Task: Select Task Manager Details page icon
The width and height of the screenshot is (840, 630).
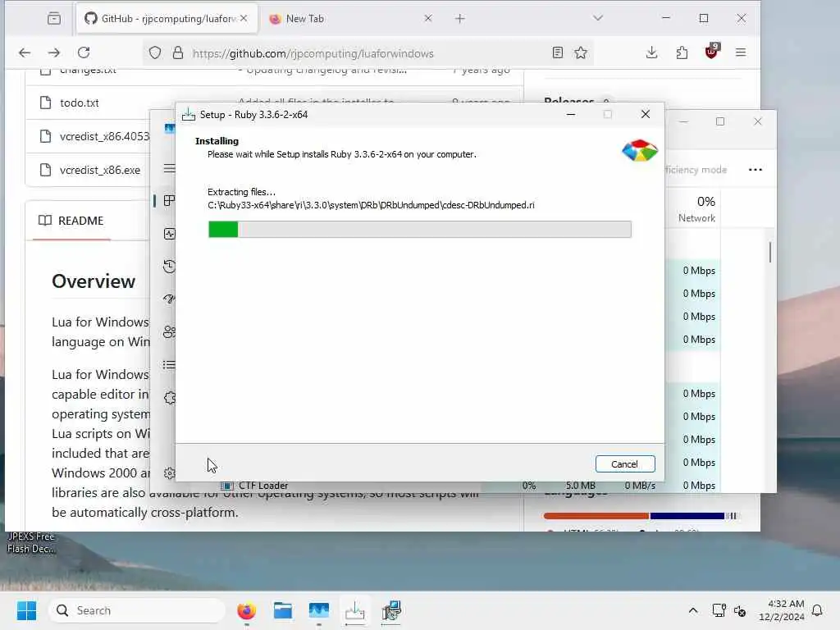Action: (x=169, y=365)
